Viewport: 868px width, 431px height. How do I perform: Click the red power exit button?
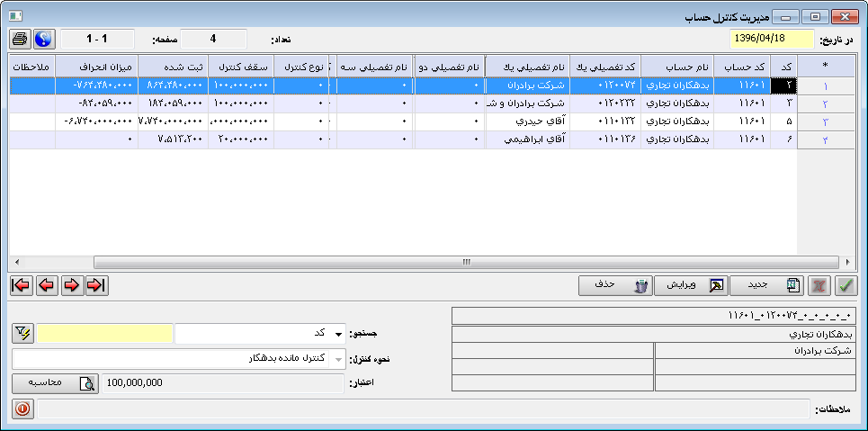click(22, 409)
